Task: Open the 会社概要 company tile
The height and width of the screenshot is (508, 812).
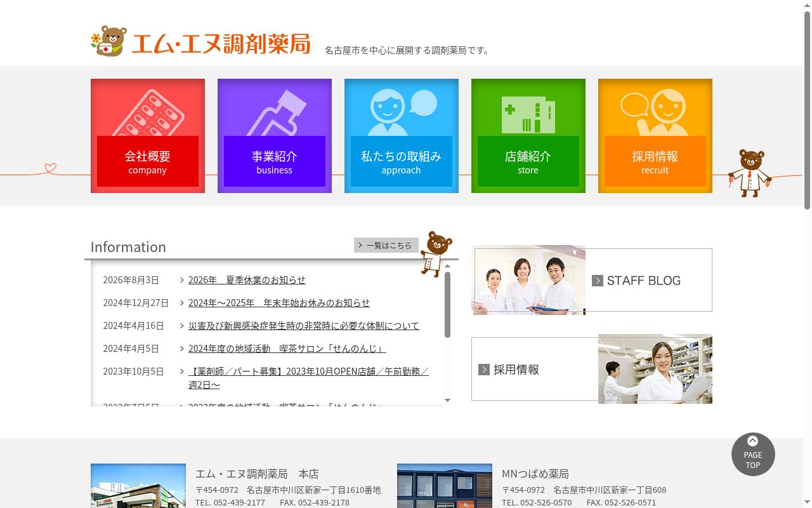Action: pyautogui.click(x=148, y=136)
